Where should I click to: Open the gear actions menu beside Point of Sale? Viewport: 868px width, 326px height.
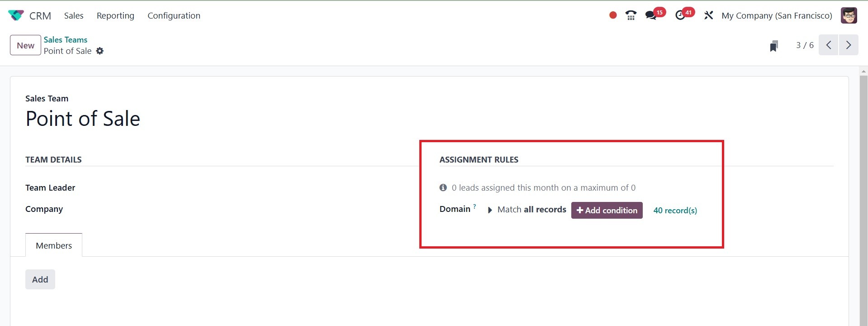click(100, 51)
